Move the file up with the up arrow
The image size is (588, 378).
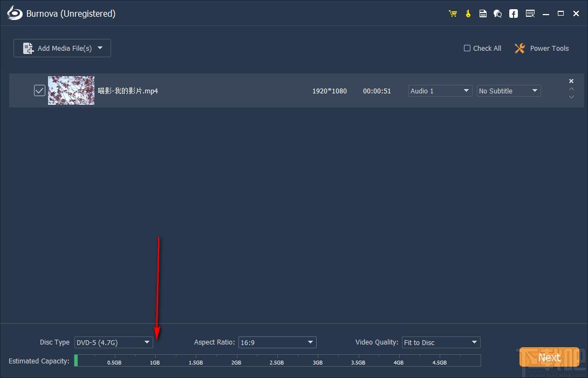[x=571, y=89]
